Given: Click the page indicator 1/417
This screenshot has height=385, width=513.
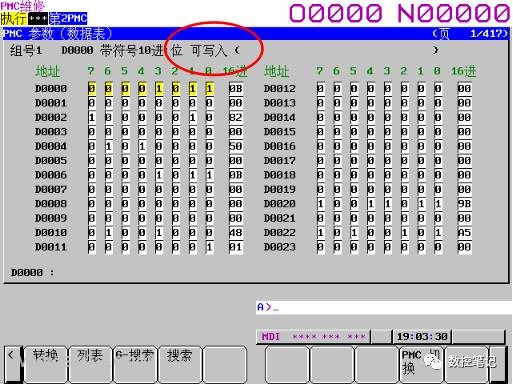Looking at the screenshot, I should pyautogui.click(x=488, y=34).
